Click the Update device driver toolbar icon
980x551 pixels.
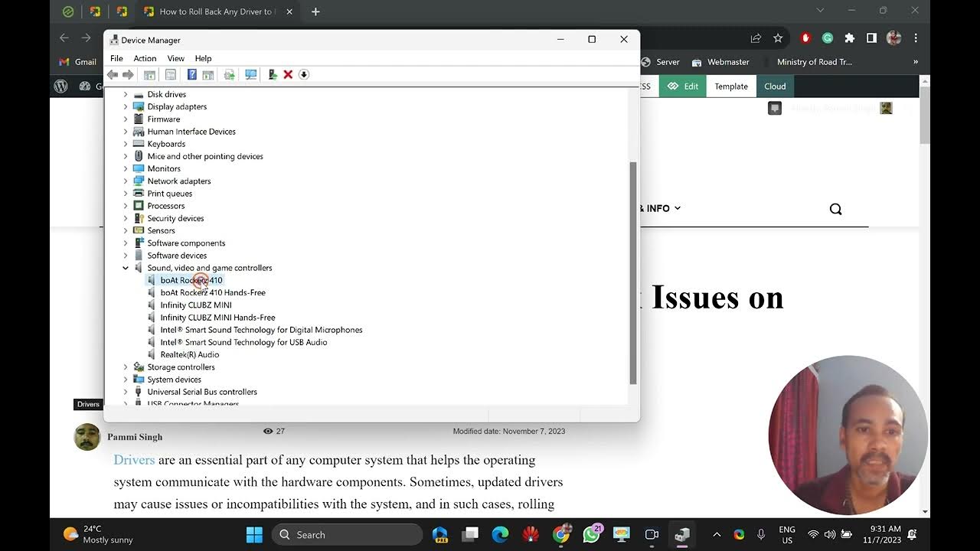[x=272, y=74]
